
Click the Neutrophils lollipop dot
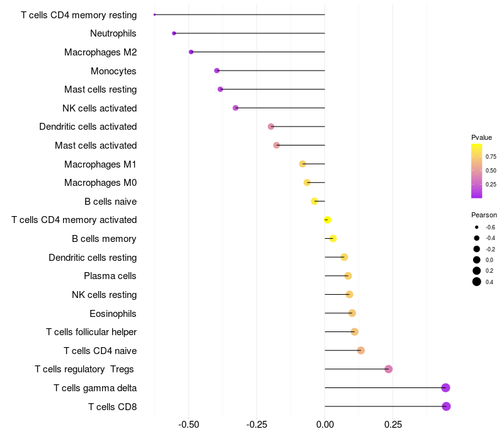tap(174, 33)
